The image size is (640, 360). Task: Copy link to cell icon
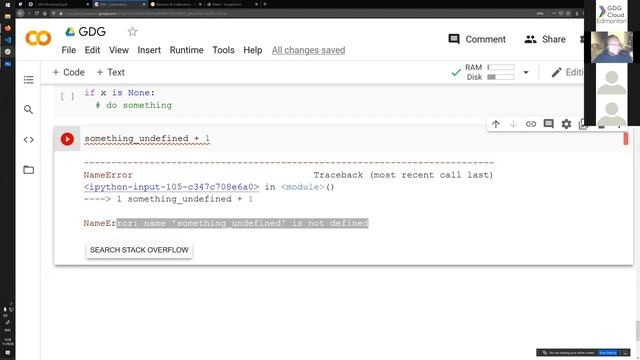tap(531, 124)
